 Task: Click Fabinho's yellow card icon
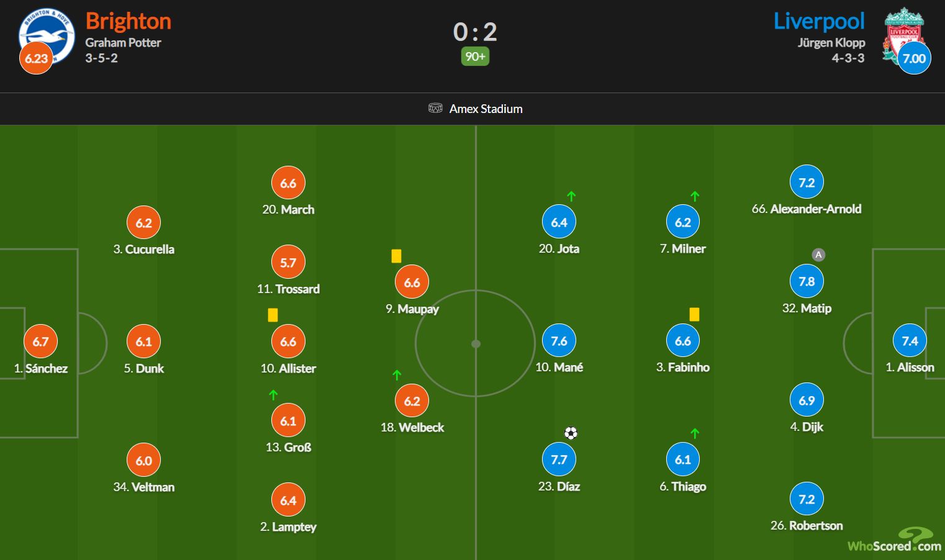pos(694,314)
